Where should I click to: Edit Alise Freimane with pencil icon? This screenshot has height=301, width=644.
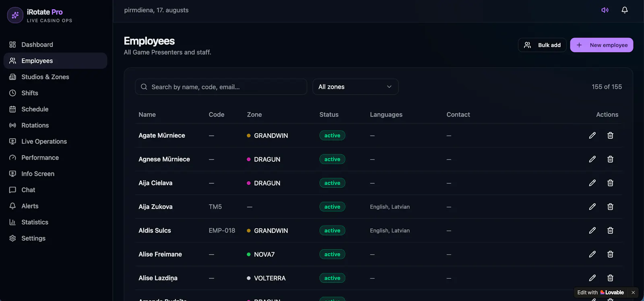click(x=592, y=254)
